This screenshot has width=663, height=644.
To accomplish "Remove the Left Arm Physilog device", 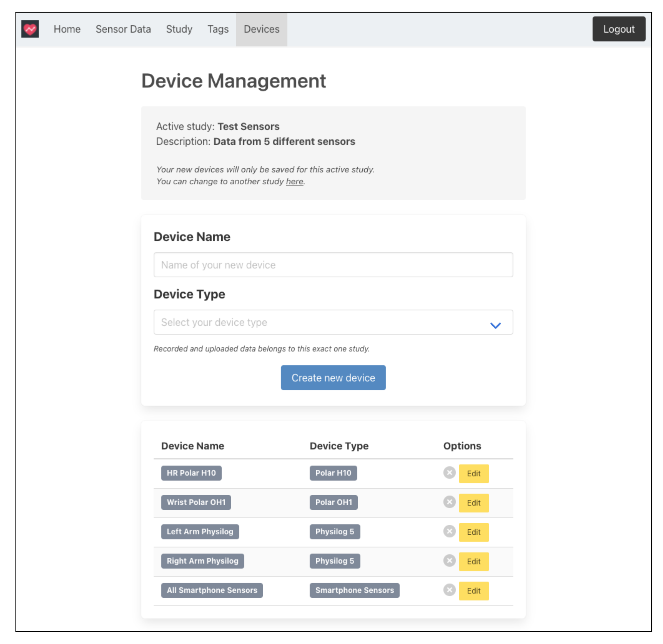I will [x=449, y=531].
